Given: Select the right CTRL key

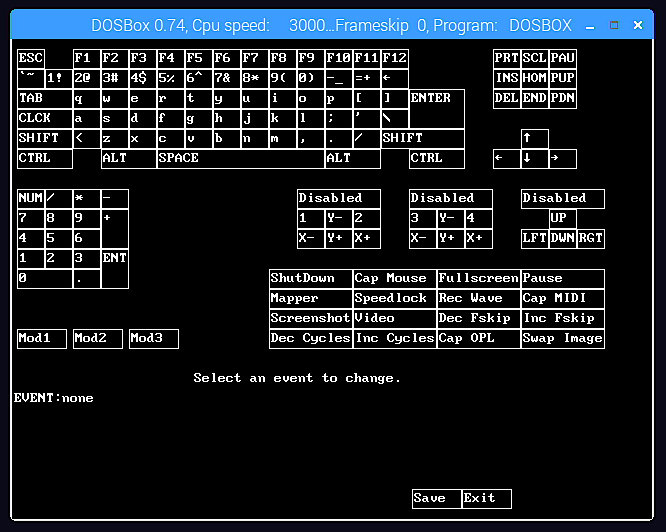Looking at the screenshot, I should 437,159.
